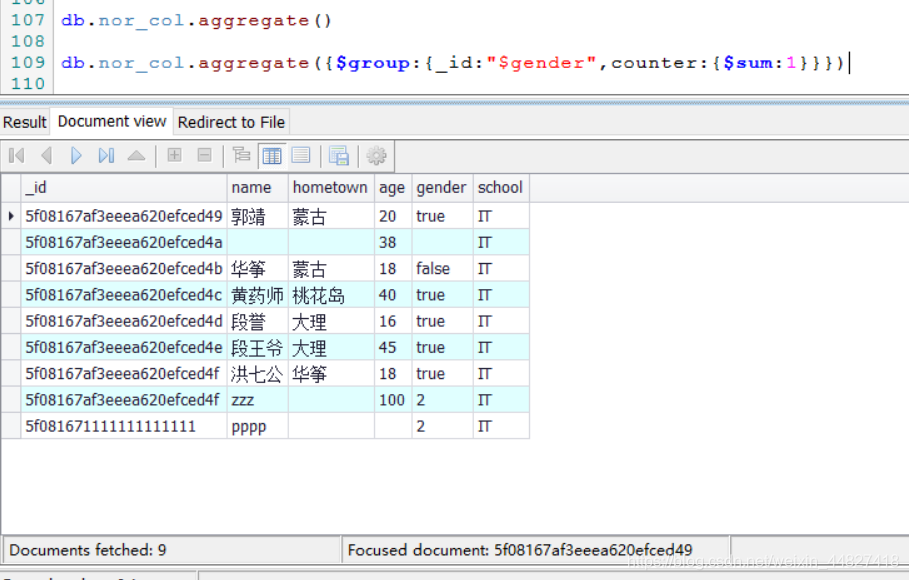Click hometown 大理 in 段誉's row
Image resolution: width=909 pixels, height=580 pixels.
(x=332, y=321)
